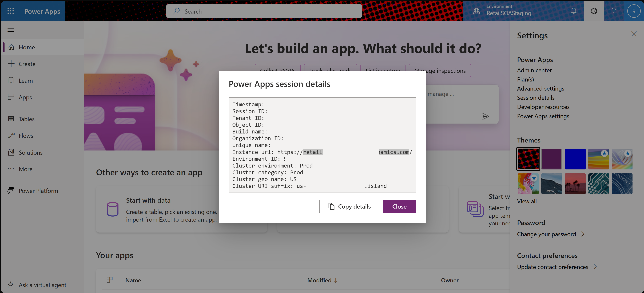Click the Flows icon in sidebar
The width and height of the screenshot is (644, 293).
(11, 135)
